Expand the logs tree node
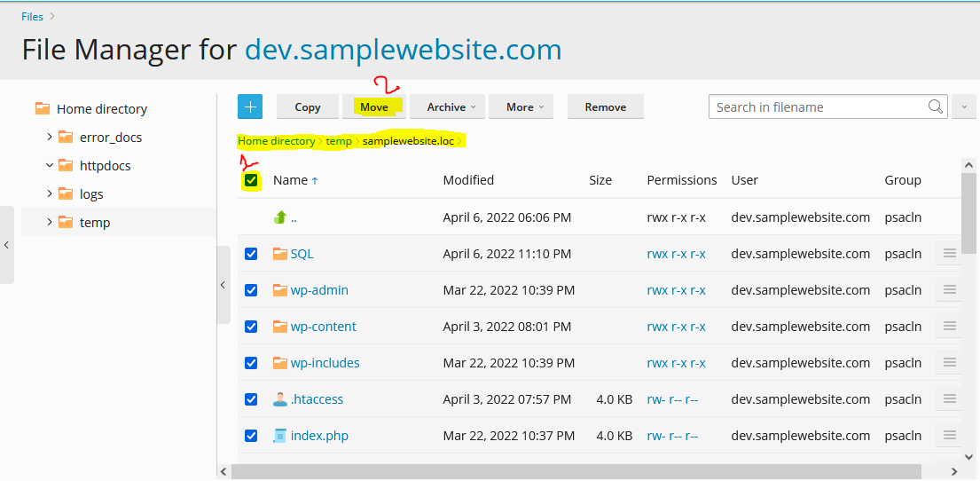 (x=50, y=193)
